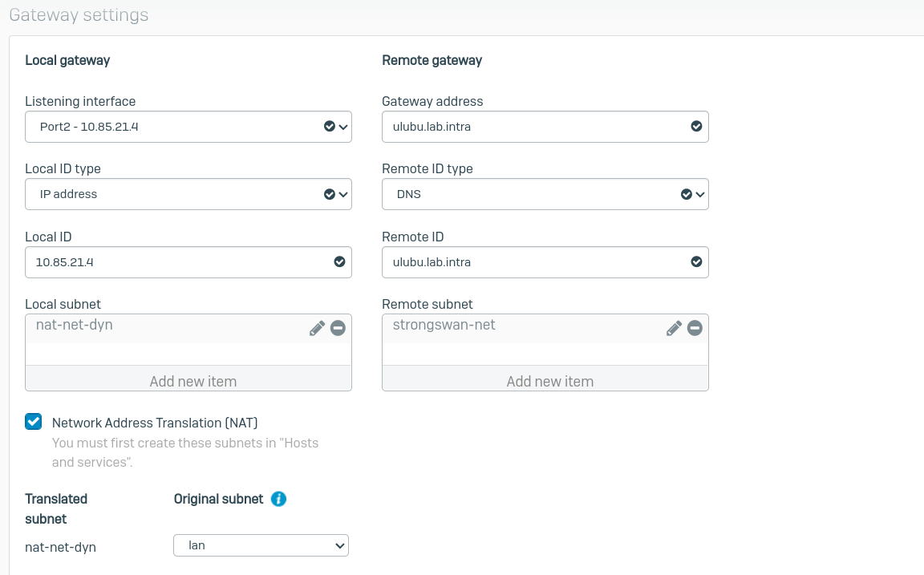The height and width of the screenshot is (575, 924).
Task: Click the pencil edit icon for strongswan-net
Action: pyautogui.click(x=674, y=328)
